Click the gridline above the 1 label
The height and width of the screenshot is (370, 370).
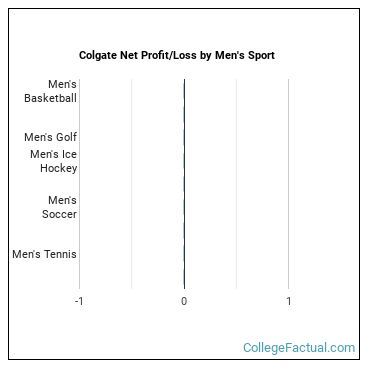tap(289, 184)
